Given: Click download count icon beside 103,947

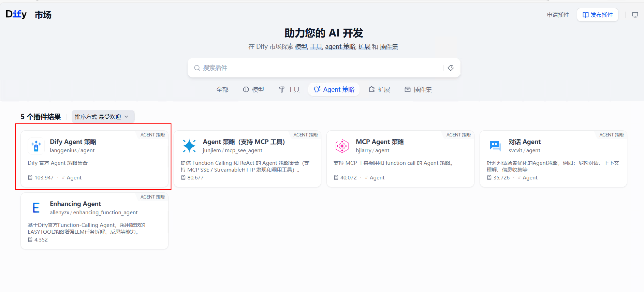Looking at the screenshot, I should [30, 178].
